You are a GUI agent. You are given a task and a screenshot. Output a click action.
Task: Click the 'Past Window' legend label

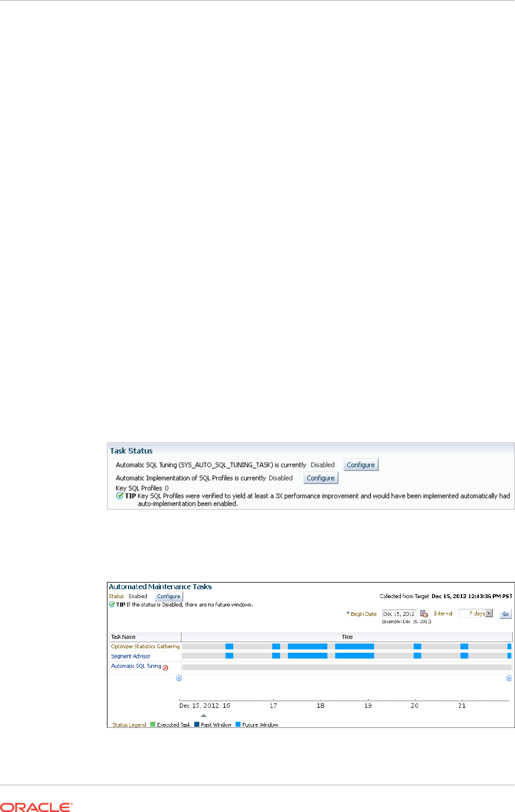coord(216,725)
